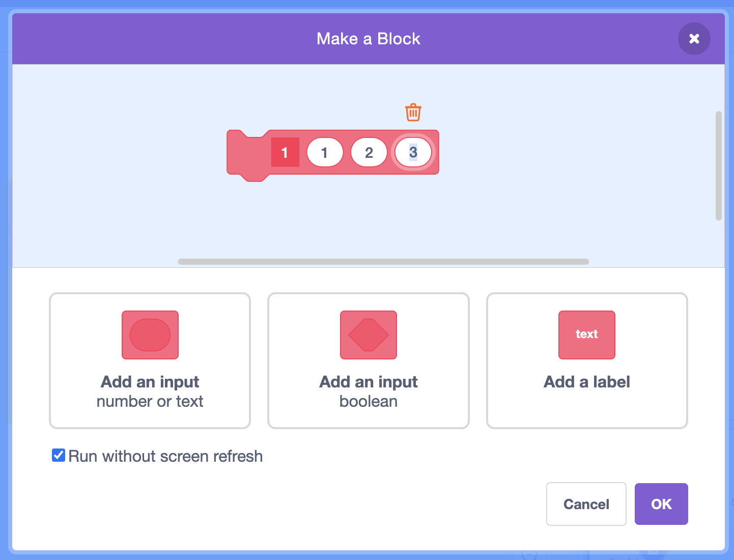Click the hexagonal boolean input icon
The width and height of the screenshot is (734, 560).
pos(369,335)
